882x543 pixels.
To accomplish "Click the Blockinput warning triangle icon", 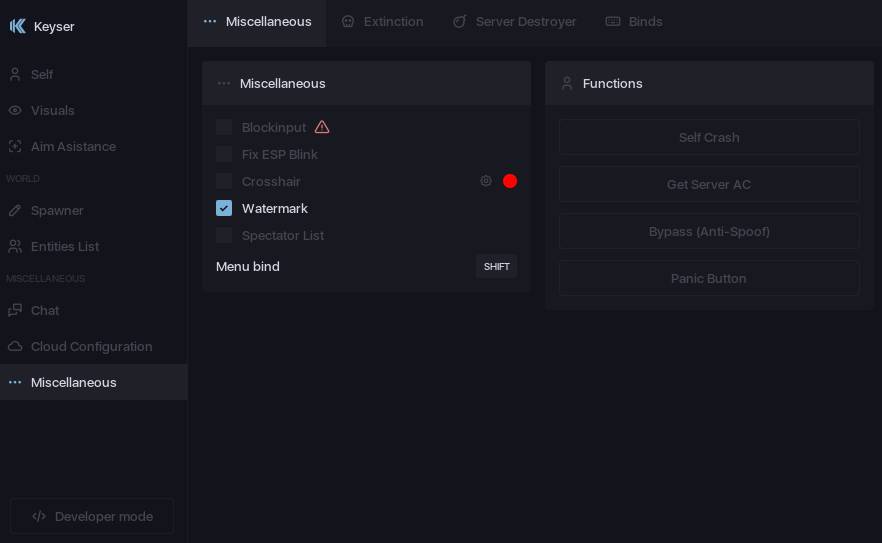I will tap(322, 127).
